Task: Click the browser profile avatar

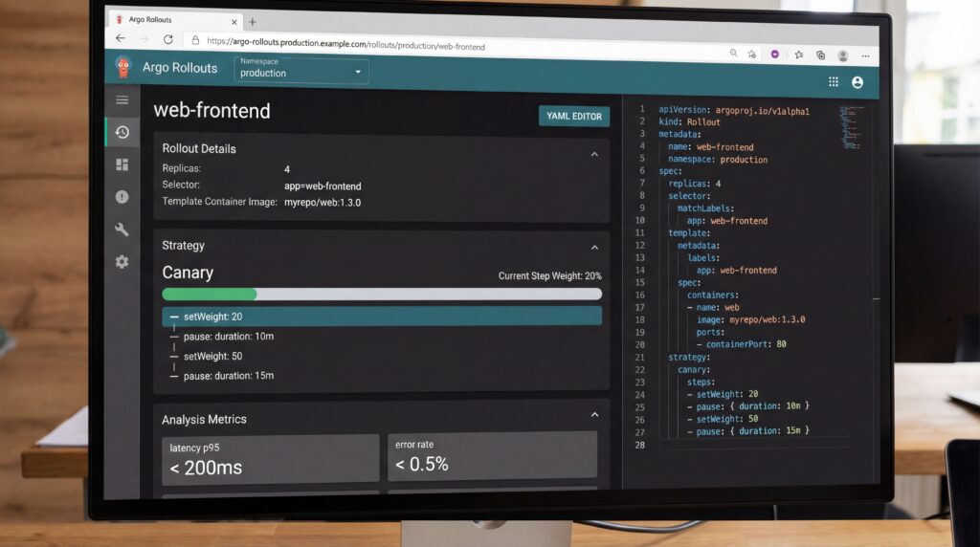Action: coord(843,56)
